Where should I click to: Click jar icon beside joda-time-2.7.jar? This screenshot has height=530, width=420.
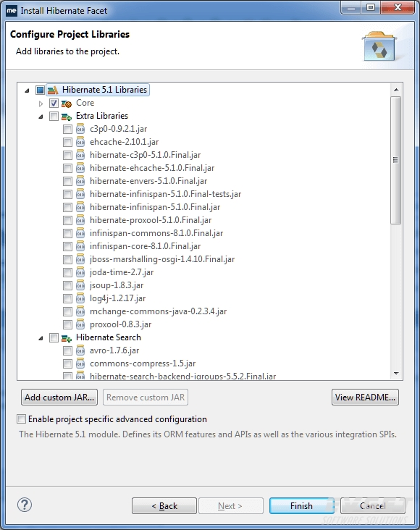click(x=80, y=272)
